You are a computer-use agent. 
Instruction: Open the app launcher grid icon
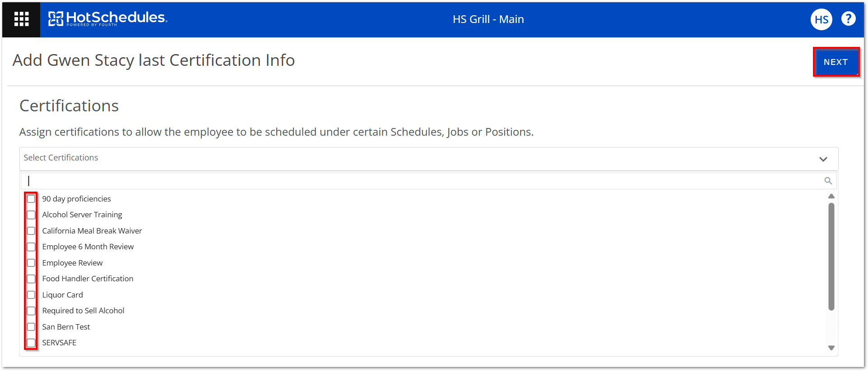coord(21,19)
